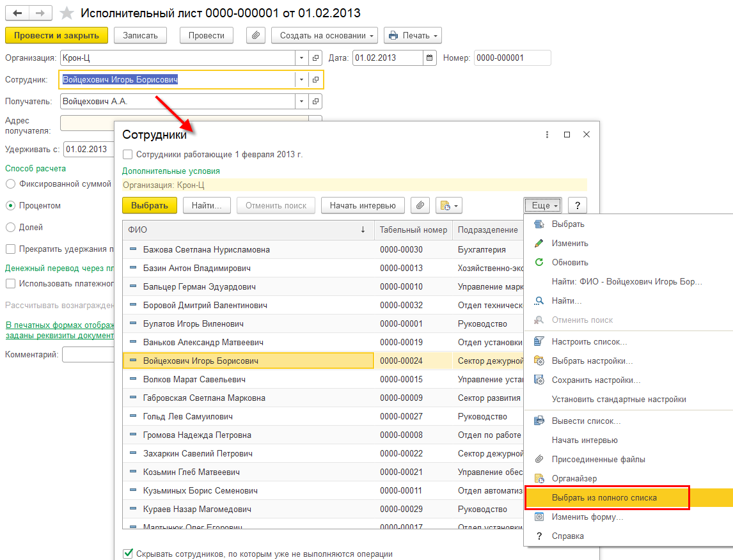Select Громова Надежда Петровна row
This screenshot has height=560, width=733.
coord(197,435)
